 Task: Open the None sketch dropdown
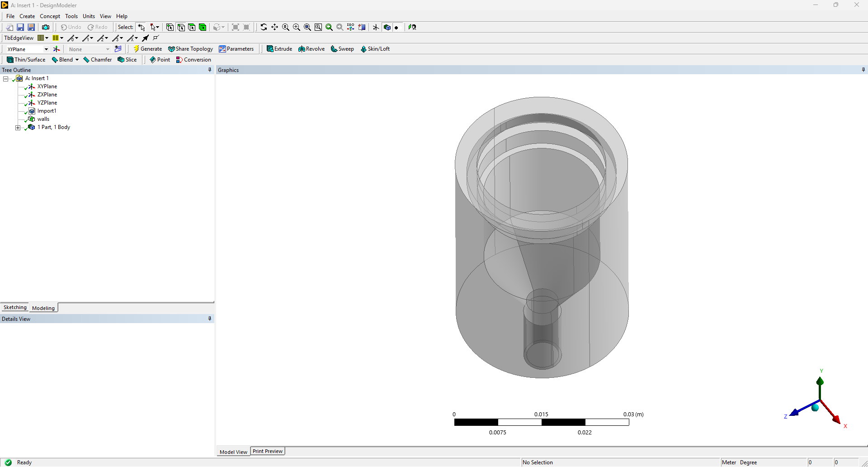click(x=108, y=49)
